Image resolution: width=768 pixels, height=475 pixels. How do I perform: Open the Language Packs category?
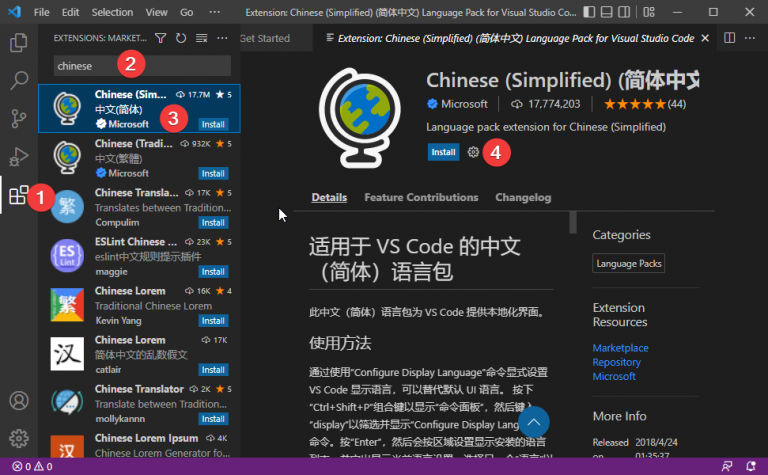tap(628, 263)
